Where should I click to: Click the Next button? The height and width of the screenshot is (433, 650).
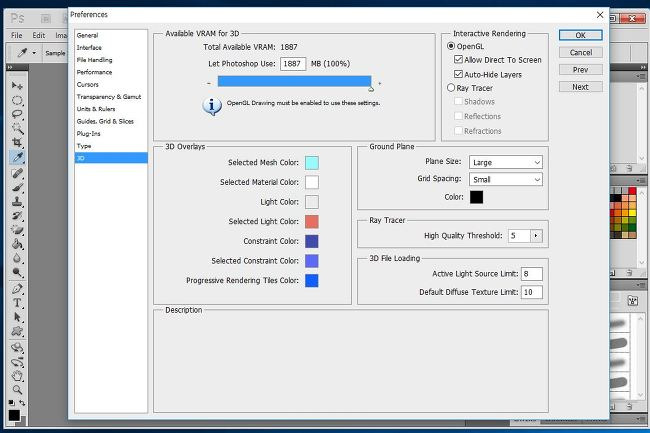coord(580,87)
